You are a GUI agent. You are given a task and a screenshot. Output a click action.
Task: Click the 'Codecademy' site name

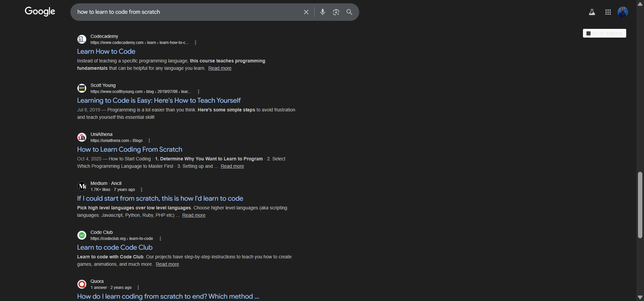104,36
